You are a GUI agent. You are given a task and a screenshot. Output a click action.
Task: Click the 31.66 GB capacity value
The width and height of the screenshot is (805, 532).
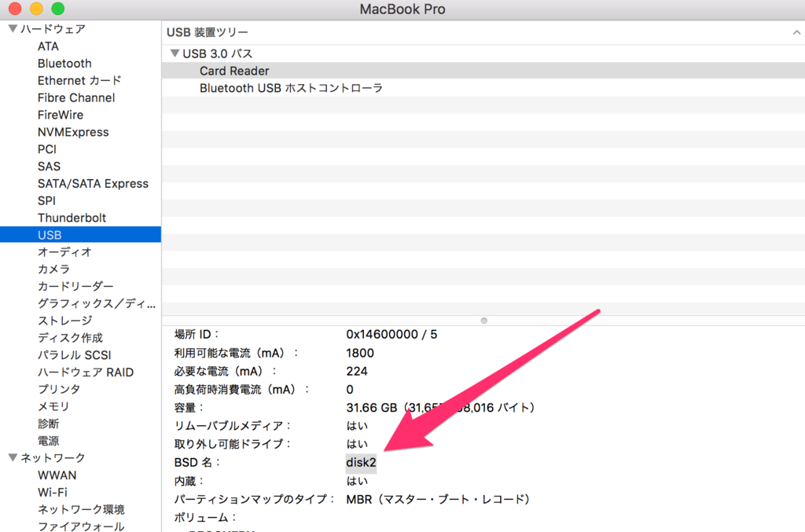441,408
